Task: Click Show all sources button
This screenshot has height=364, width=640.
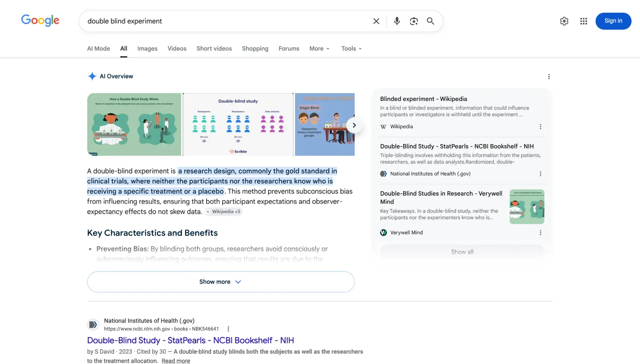Action: tap(462, 252)
